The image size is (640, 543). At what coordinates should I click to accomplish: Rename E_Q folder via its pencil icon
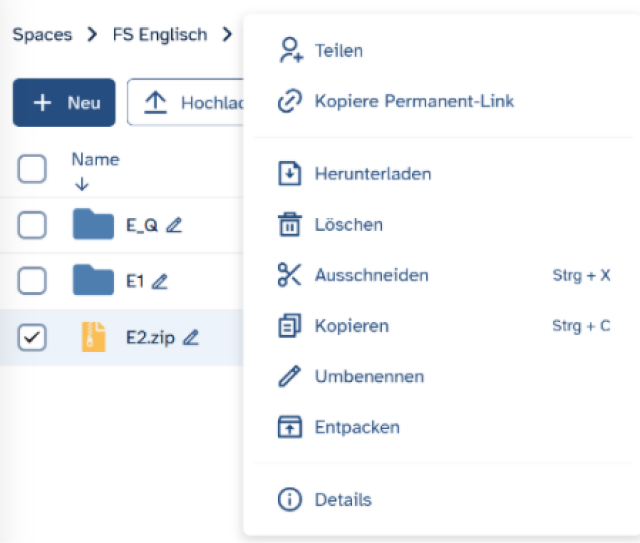[174, 226]
